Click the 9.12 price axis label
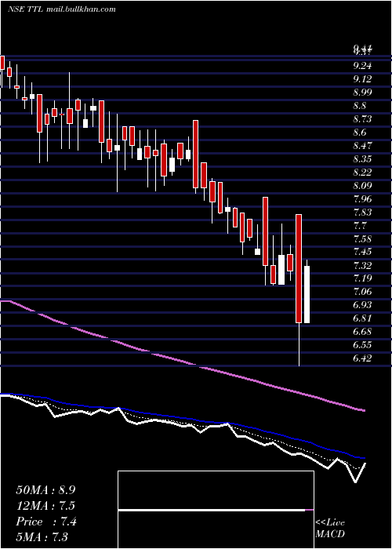Screen dimensions: 392x549 point(363,79)
